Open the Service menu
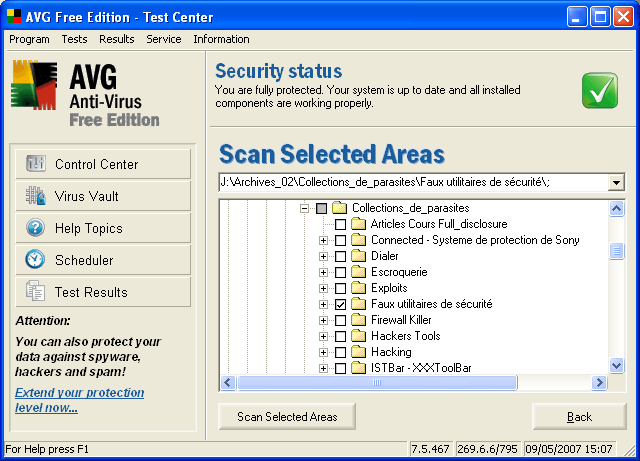This screenshot has height=461, width=640. point(164,39)
